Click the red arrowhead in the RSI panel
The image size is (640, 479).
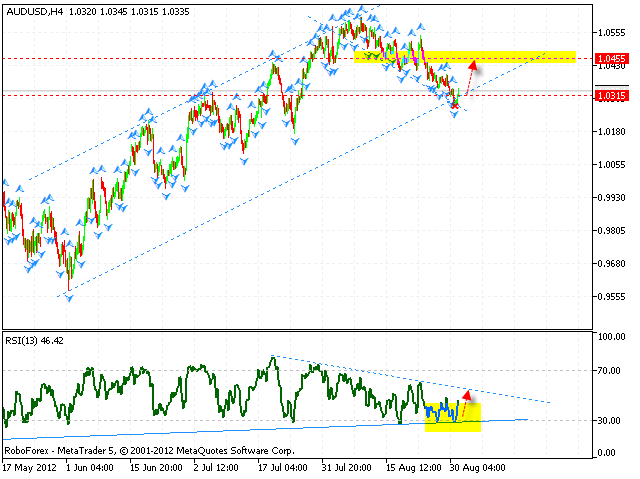pyautogui.click(x=465, y=396)
